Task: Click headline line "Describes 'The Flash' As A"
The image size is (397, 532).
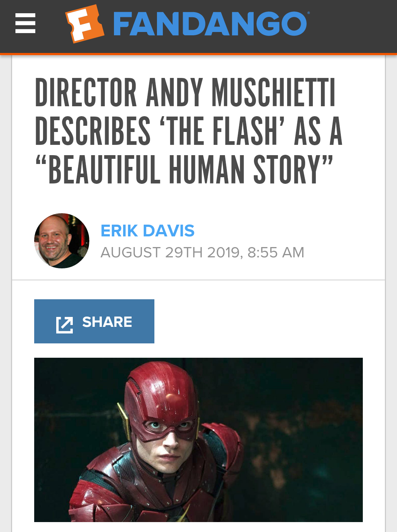Action: [x=189, y=131]
